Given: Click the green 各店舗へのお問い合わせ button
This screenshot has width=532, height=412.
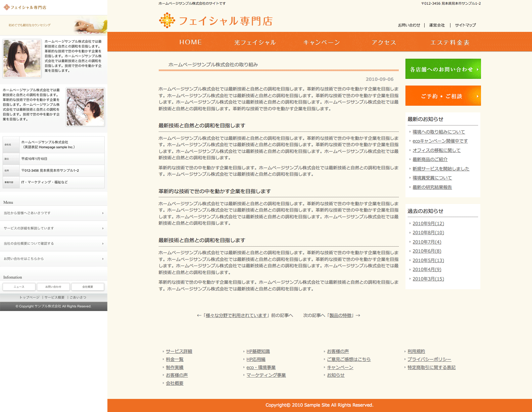Looking at the screenshot, I should click(443, 69).
